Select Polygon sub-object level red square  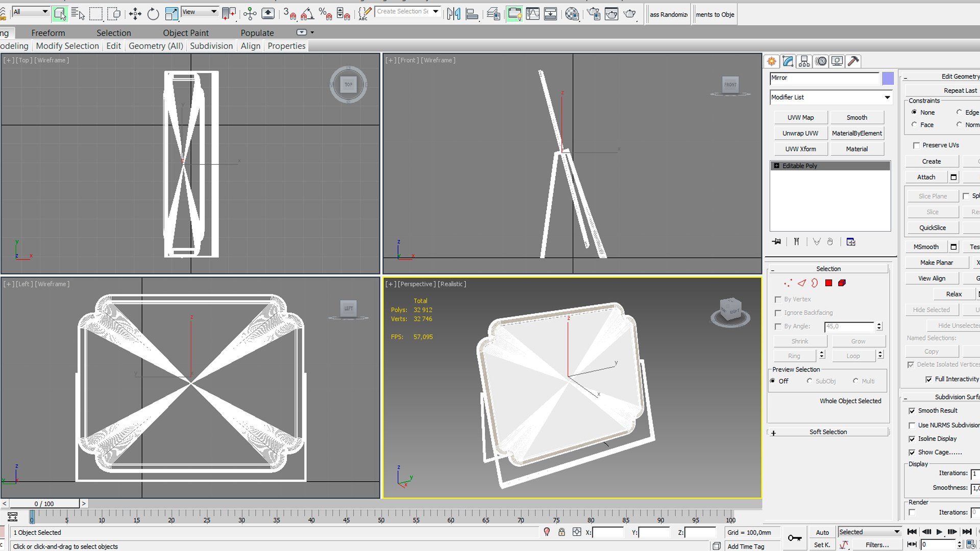[x=828, y=283]
